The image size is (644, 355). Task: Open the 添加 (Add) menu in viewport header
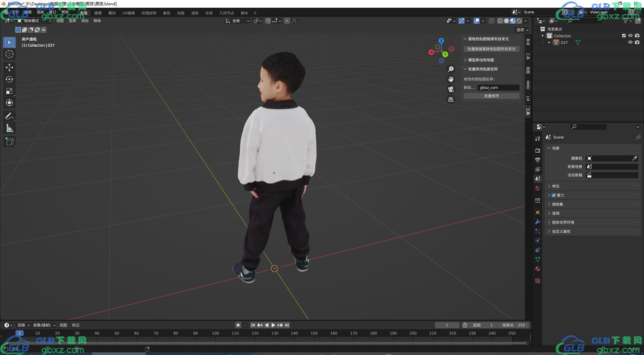coord(85,21)
